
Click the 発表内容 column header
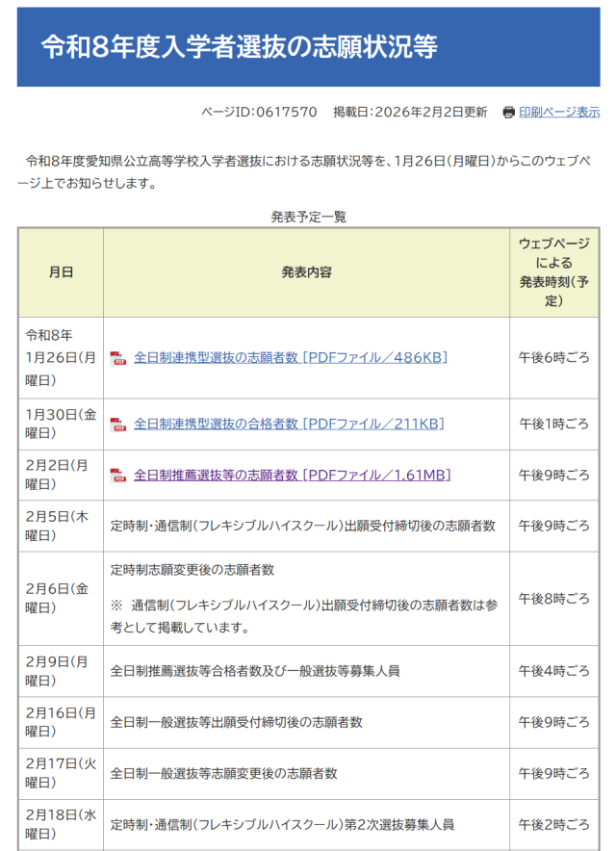coord(306,272)
